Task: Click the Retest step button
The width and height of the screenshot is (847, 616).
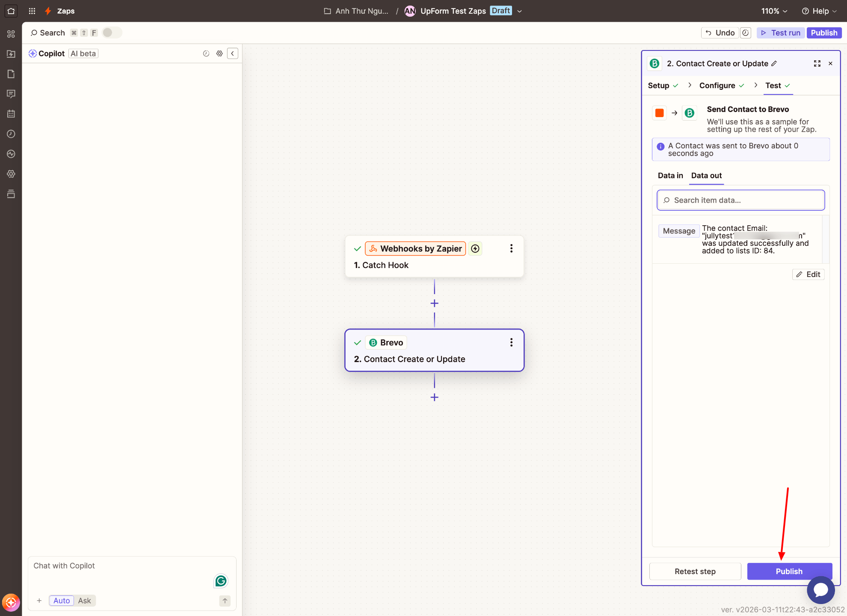Action: [x=695, y=572]
